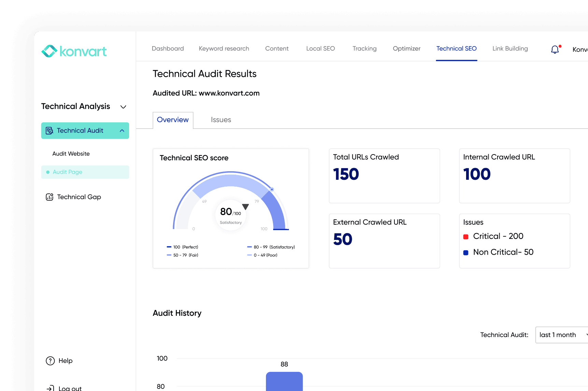Click the konvart logo
Image resolution: width=588 pixels, height=391 pixels.
tap(74, 51)
